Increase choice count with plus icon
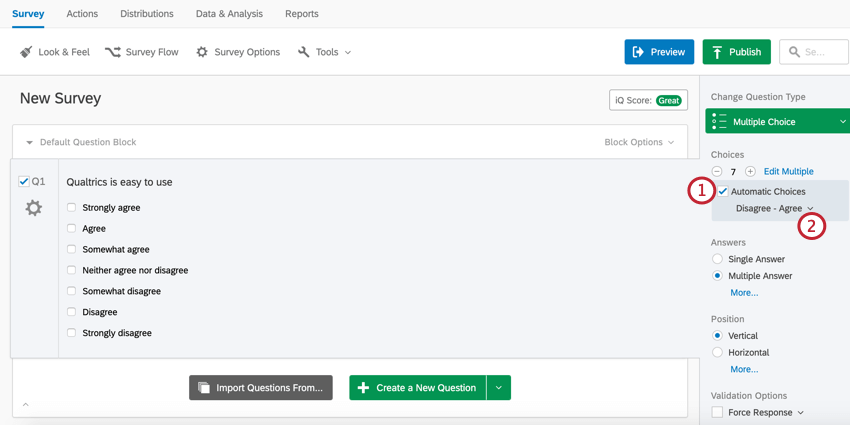Viewport: 850px width, 425px height. point(750,171)
